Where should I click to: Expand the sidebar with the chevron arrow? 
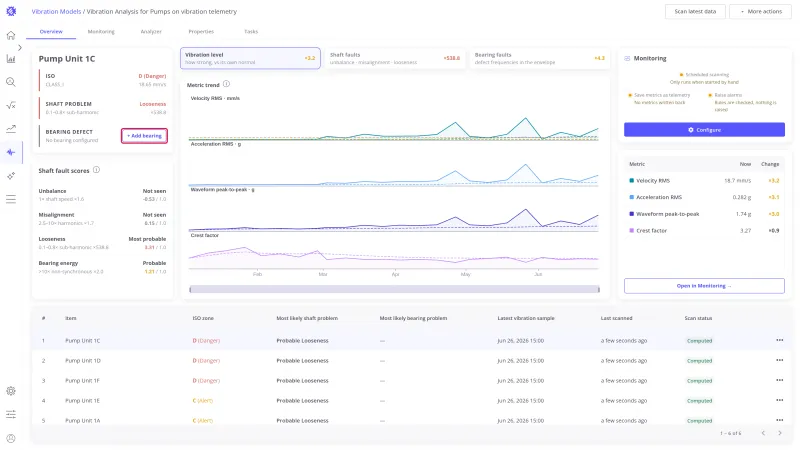[20, 47]
